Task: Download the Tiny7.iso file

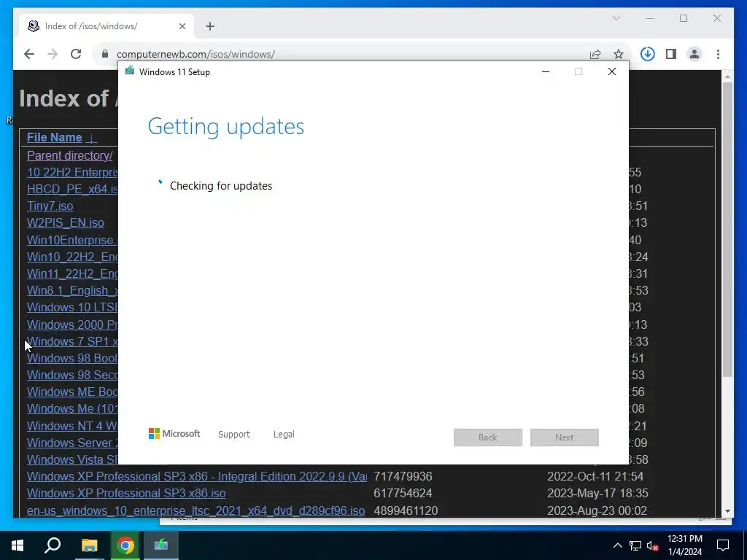Action: (50, 206)
